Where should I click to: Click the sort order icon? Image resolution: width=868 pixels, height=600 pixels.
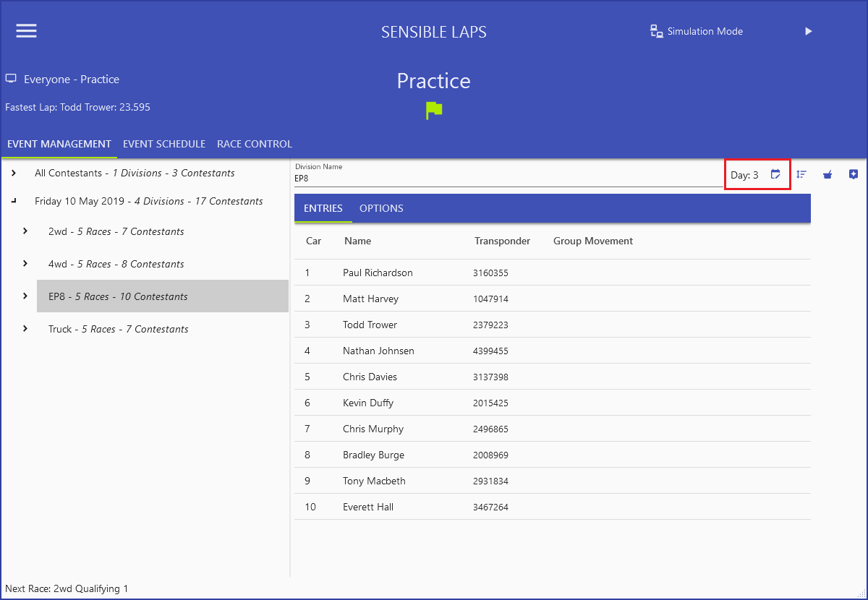pos(801,174)
